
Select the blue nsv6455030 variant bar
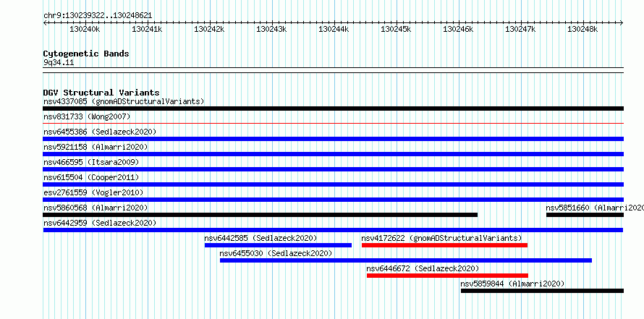click(406, 260)
